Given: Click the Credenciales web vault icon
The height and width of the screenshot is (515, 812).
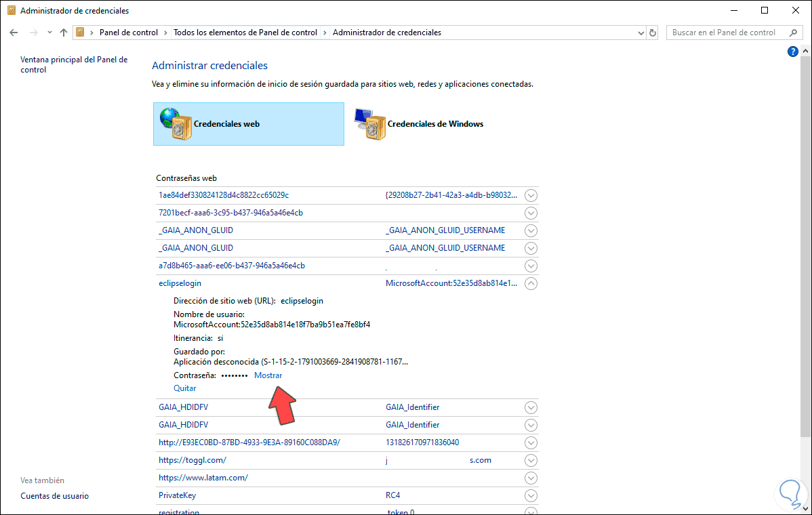Looking at the screenshot, I should (176, 123).
